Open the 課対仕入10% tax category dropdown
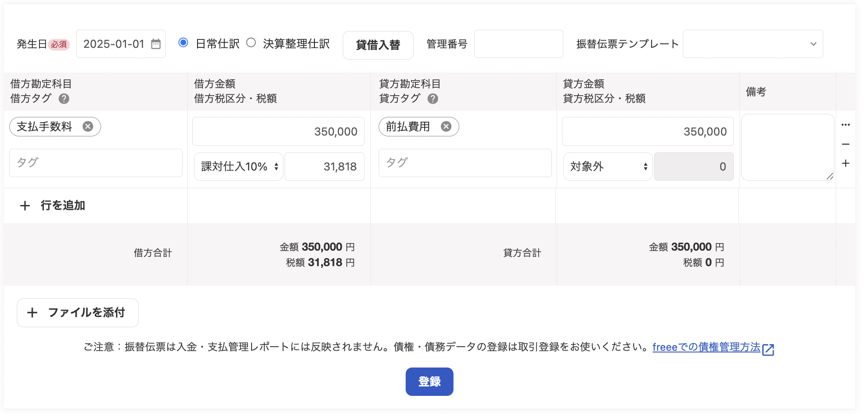The width and height of the screenshot is (868, 418). coord(239,166)
